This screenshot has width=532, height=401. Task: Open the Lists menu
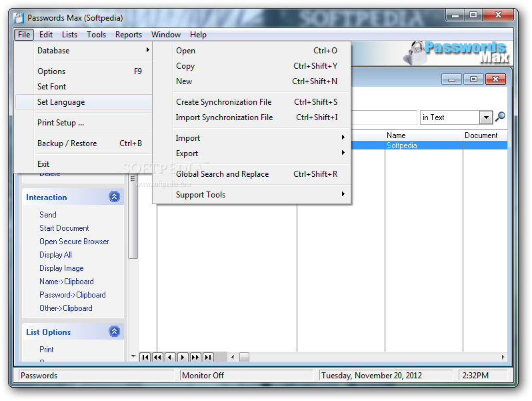pos(69,35)
